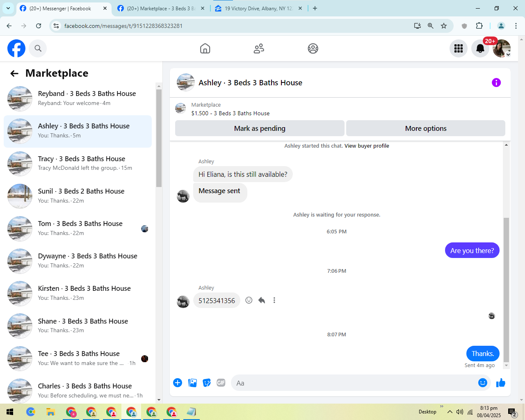Image resolution: width=525 pixels, height=420 pixels.
Task: Open File Explorer from taskbar
Action: (x=50, y=412)
